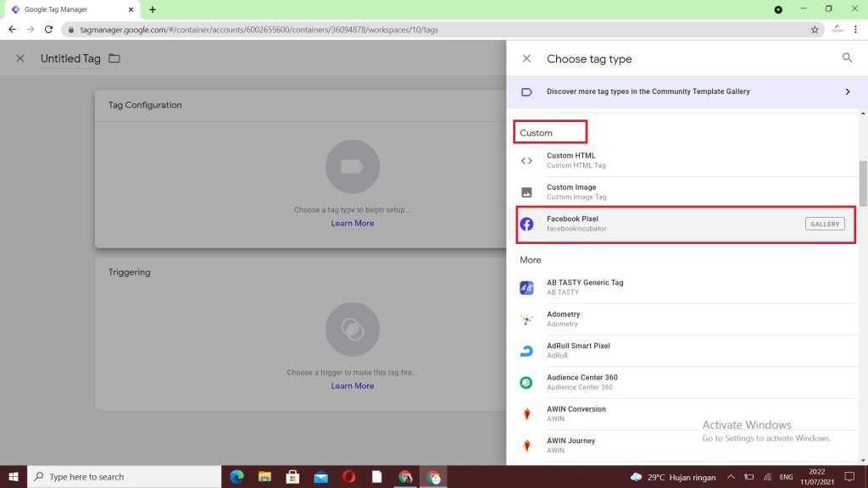Image resolution: width=868 pixels, height=488 pixels.
Task: Open the Chrome browser menu
Action: (x=857, y=28)
